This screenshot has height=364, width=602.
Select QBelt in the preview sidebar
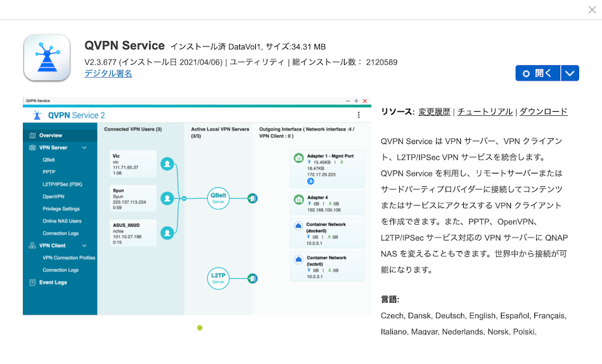point(49,160)
